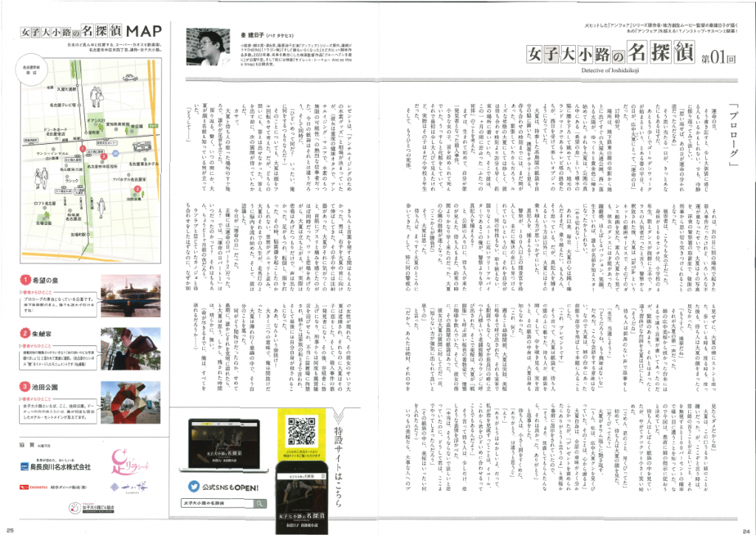Click the QR code on yellow banner

pyautogui.click(x=302, y=431)
